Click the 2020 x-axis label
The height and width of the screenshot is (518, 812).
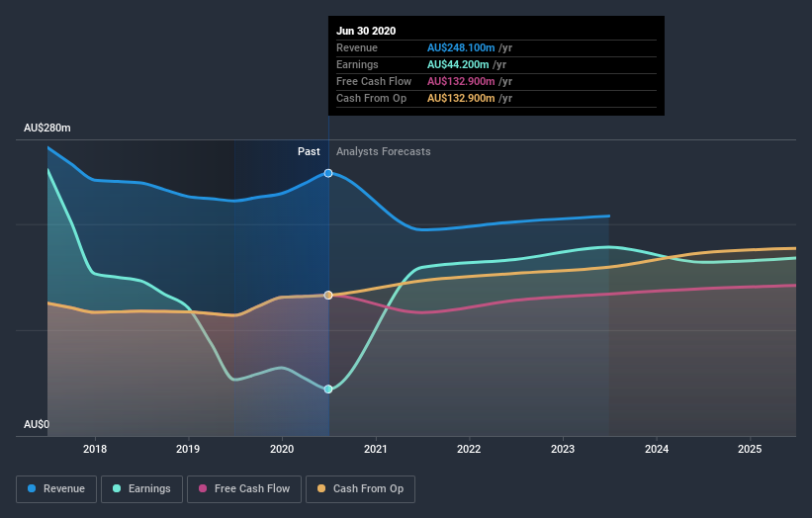[x=282, y=449]
